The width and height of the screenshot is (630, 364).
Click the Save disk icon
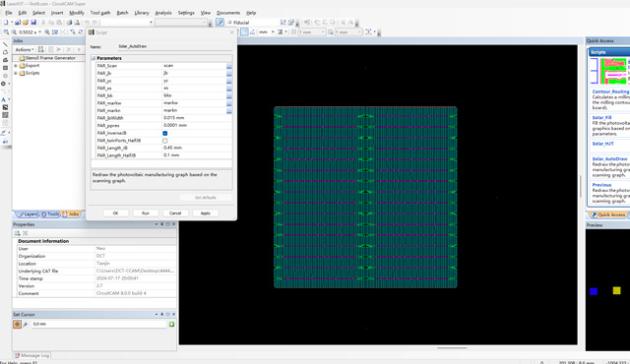point(33,23)
